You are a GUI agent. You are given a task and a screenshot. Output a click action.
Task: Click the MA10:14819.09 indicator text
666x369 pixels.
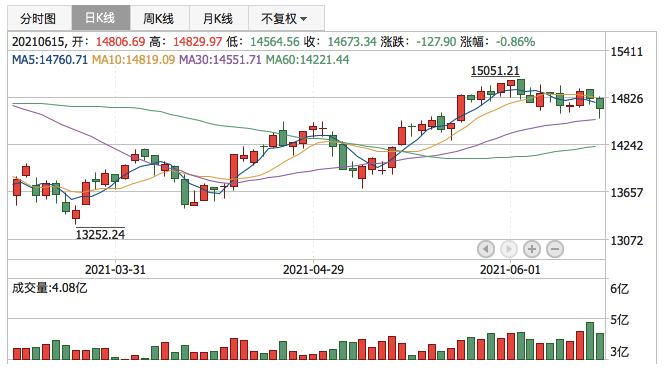[133, 59]
